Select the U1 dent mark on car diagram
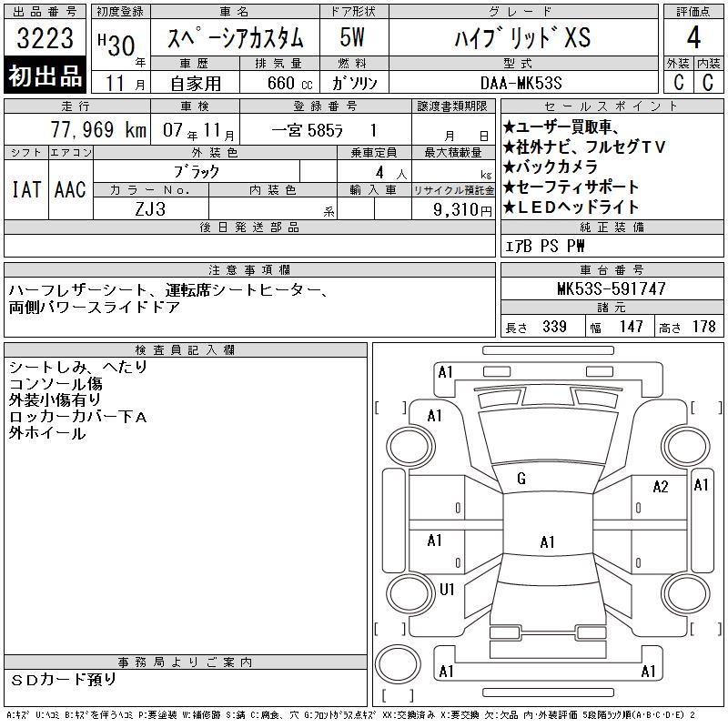The height and width of the screenshot is (728, 728). 446,590
